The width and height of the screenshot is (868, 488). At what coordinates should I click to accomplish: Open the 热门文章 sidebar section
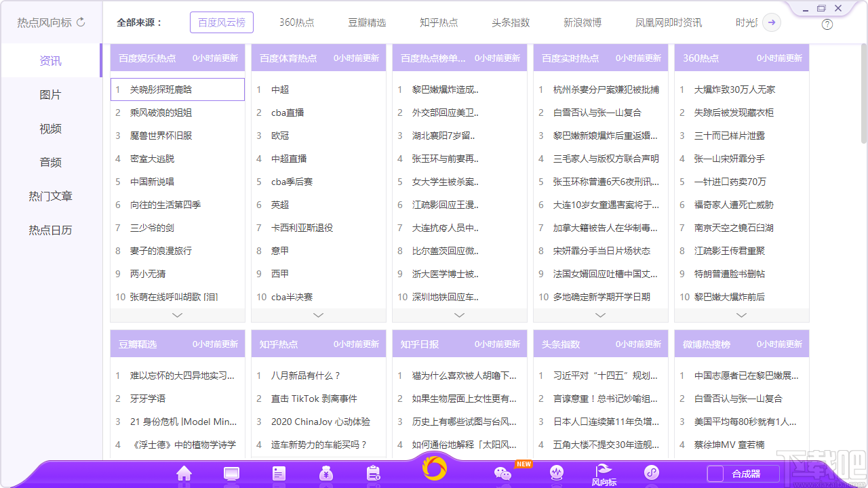point(51,196)
